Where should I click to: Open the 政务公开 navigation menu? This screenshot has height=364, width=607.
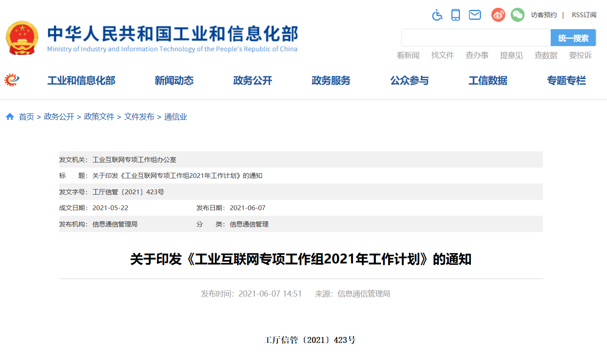click(x=253, y=81)
